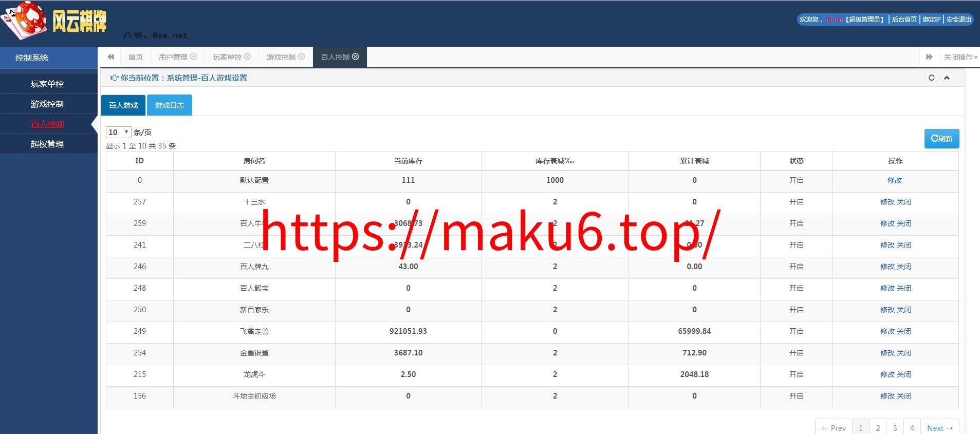Screen dimensions: 980x434
Task: Open the rows-per-page dropdown showing 10
Action: 119,132
